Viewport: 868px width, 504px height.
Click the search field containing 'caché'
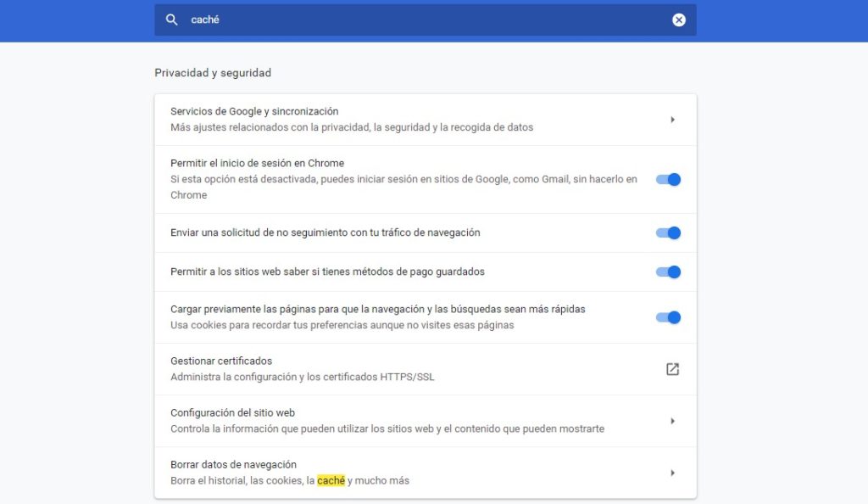coord(424,20)
